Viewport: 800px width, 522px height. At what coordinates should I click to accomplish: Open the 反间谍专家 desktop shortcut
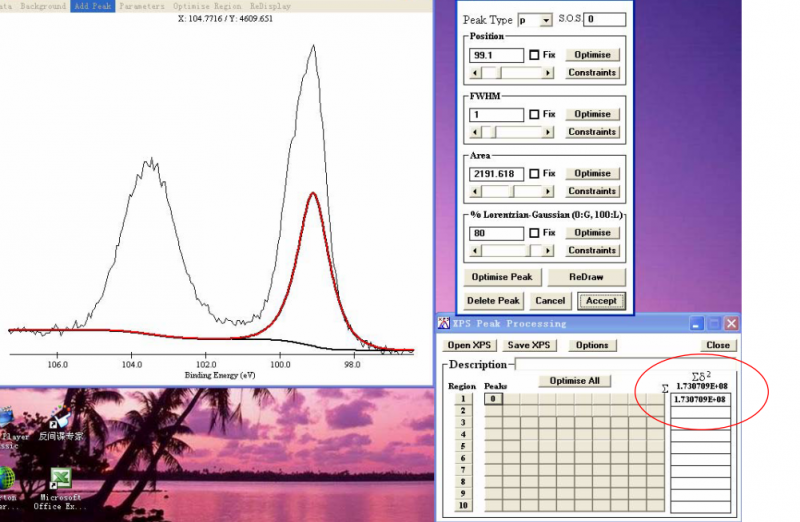coord(60,425)
